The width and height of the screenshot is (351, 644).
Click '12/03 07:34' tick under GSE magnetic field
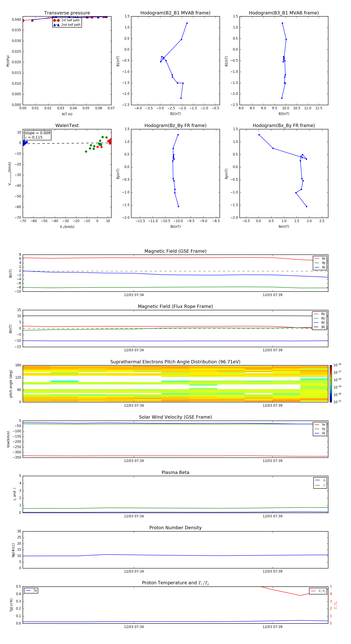(x=134, y=295)
